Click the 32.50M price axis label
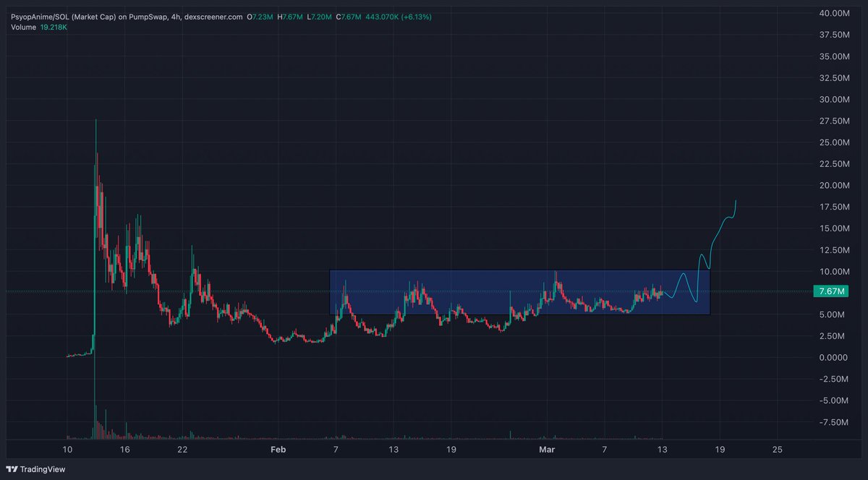 tap(834, 78)
